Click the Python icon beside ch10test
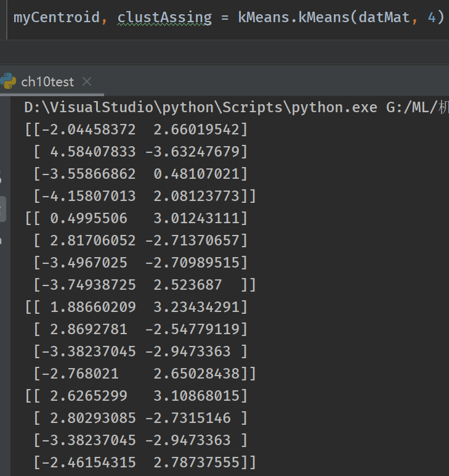The height and width of the screenshot is (476, 449). pyautogui.click(x=9, y=81)
